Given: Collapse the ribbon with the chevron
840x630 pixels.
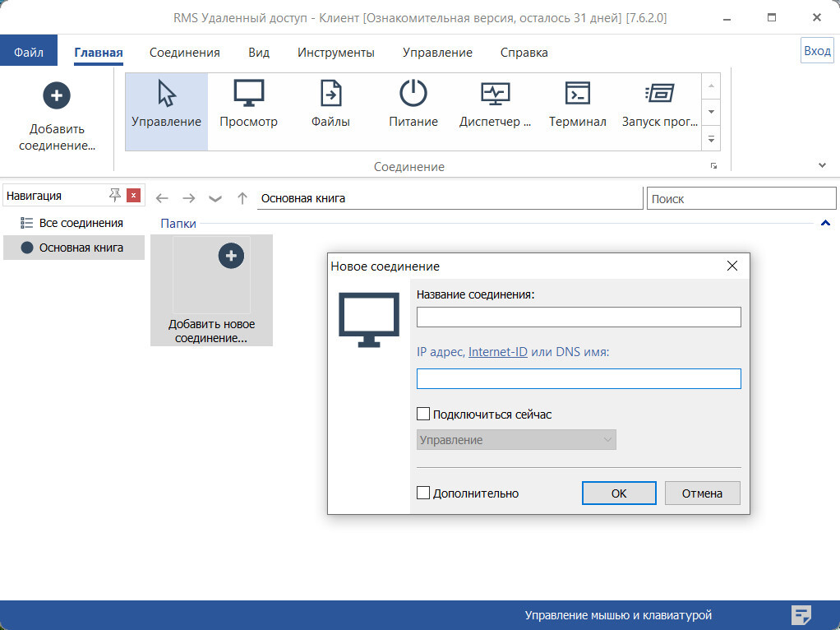Looking at the screenshot, I should (822, 165).
